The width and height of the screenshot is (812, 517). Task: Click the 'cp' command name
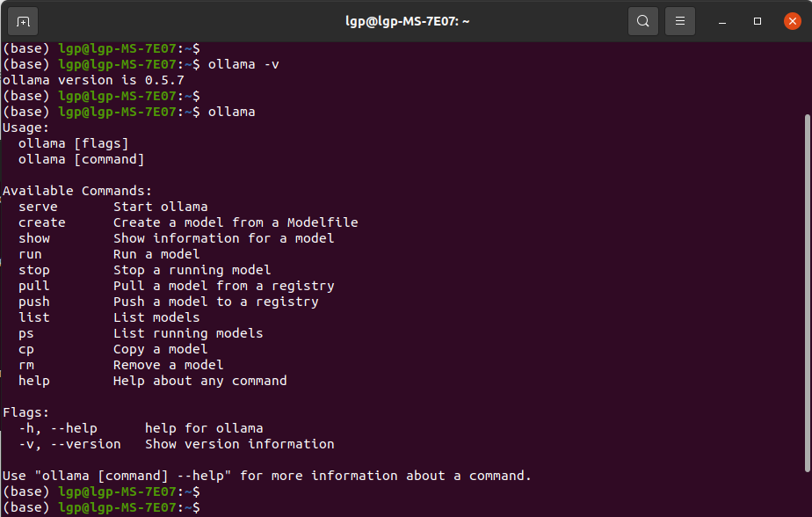pos(25,350)
